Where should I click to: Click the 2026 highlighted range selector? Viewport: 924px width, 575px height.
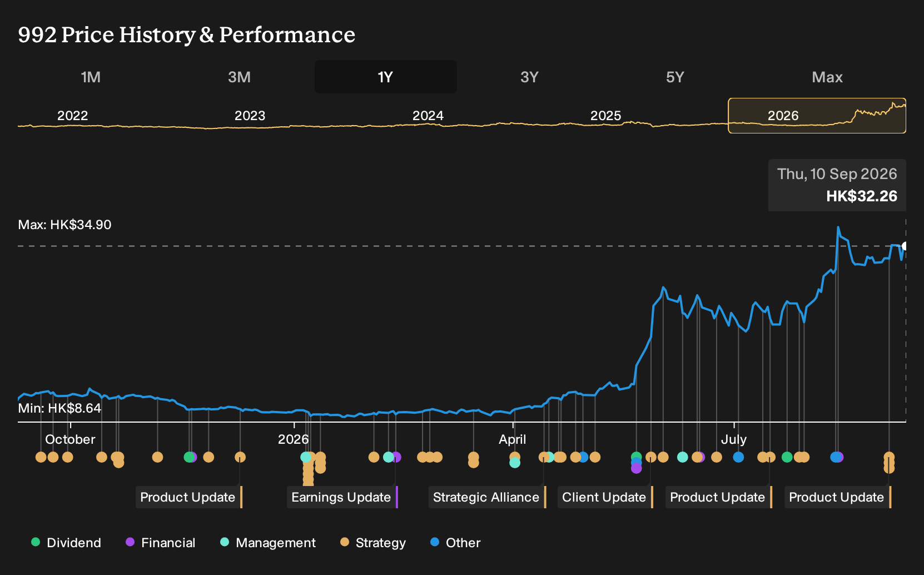(817, 116)
